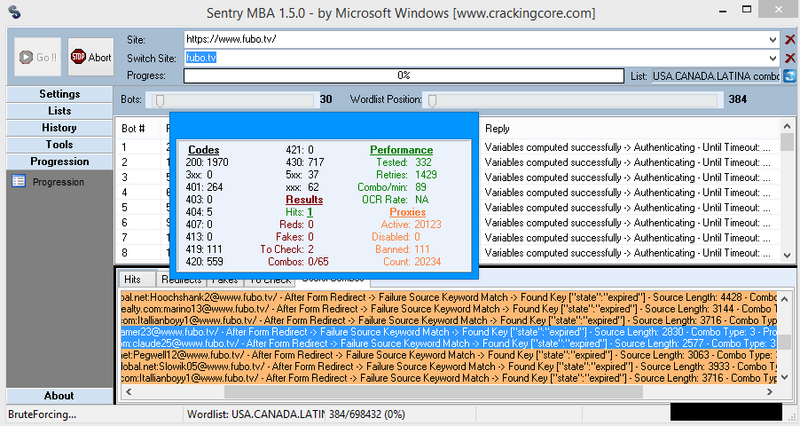The image size is (800, 426).
Task: Click the up arrow of bot table scrollbar
Action: [787, 126]
